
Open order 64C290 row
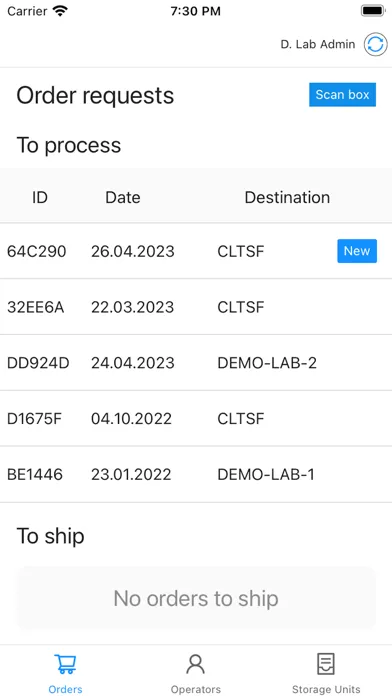[x=196, y=251]
